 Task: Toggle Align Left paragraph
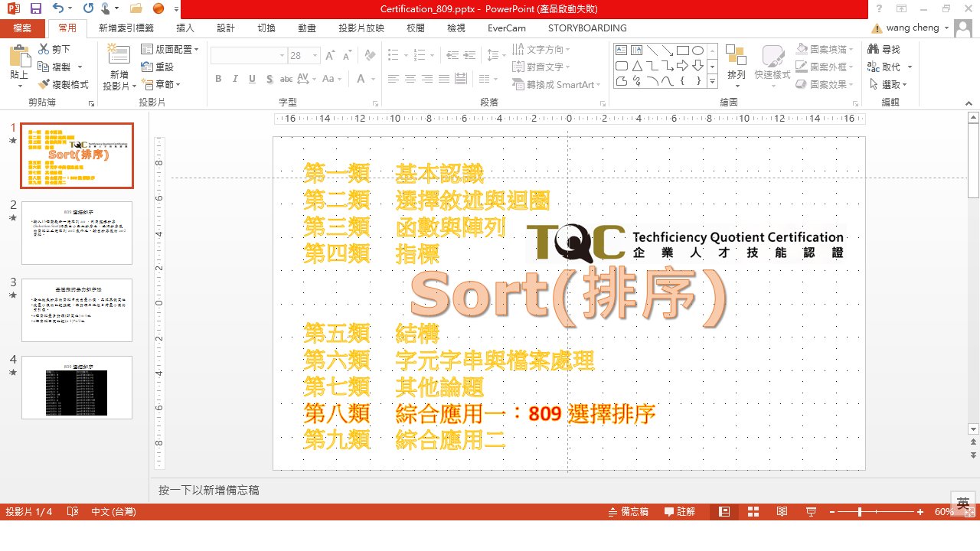point(394,79)
